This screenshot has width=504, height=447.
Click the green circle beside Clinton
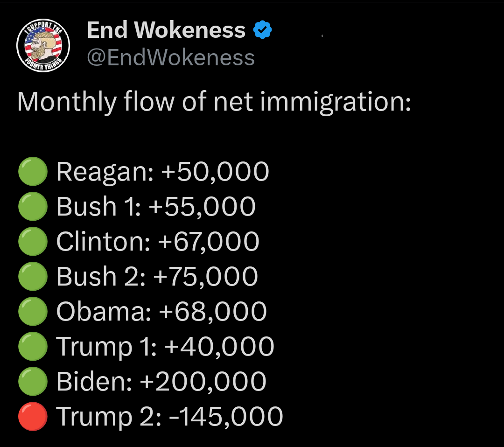(x=33, y=242)
